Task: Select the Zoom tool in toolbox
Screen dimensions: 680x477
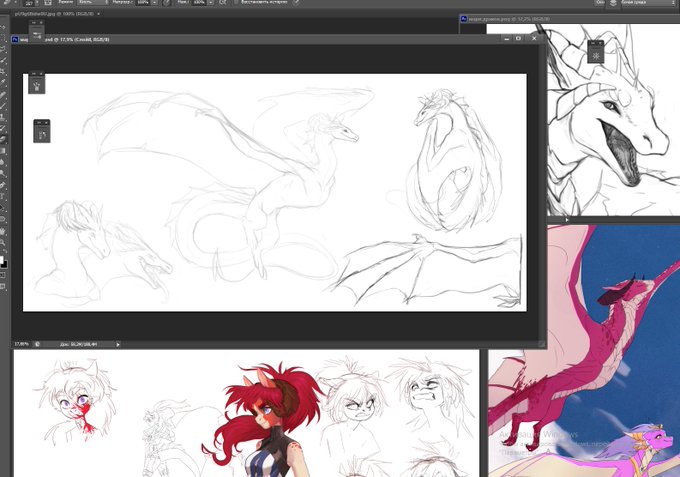Action: coord(3,242)
